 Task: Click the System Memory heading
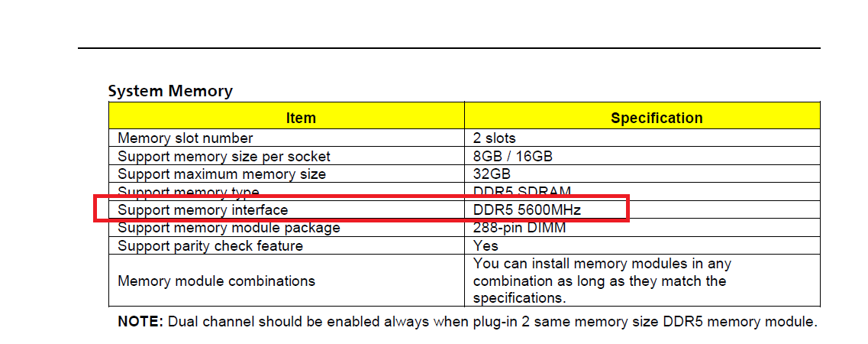pyautogui.click(x=170, y=91)
